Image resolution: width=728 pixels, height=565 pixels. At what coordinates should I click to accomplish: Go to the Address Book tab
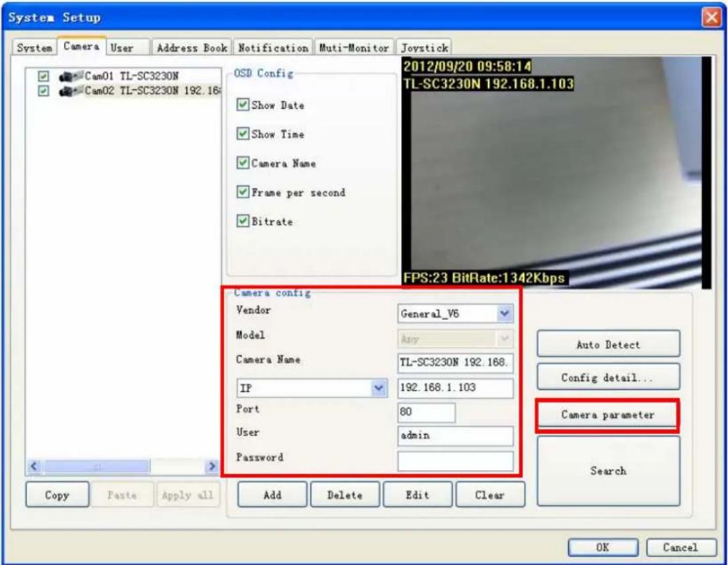pyautogui.click(x=192, y=48)
